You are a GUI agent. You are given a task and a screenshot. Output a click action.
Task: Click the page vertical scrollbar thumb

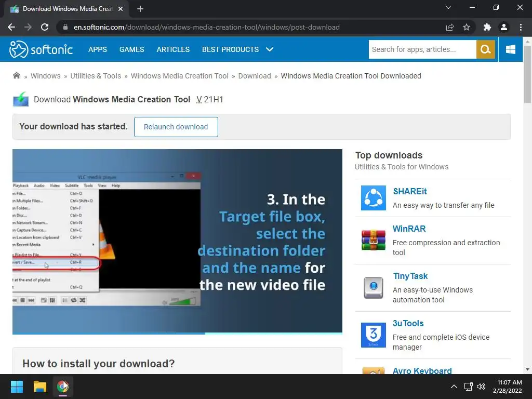[527, 74]
